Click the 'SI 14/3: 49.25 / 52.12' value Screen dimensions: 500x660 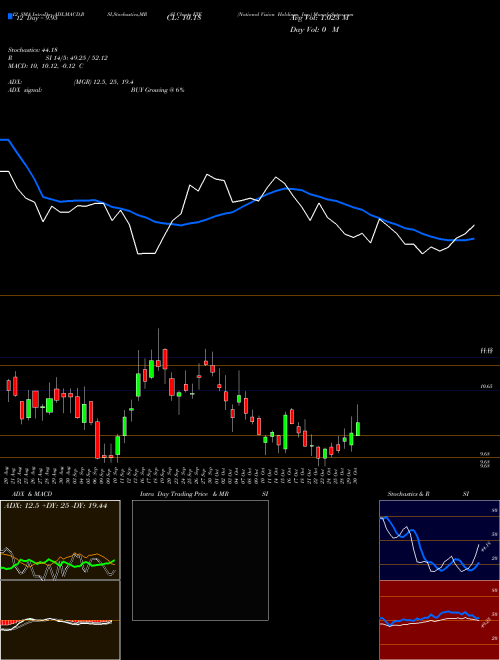(77, 58)
